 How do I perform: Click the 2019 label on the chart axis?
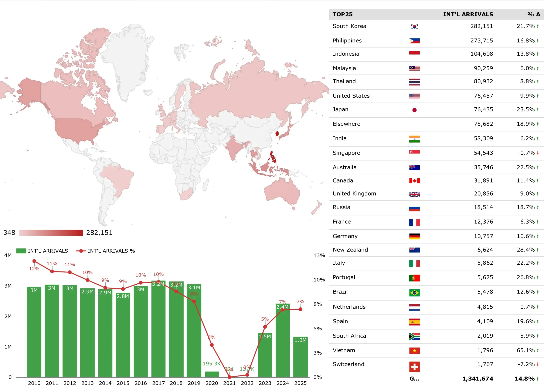click(x=194, y=383)
